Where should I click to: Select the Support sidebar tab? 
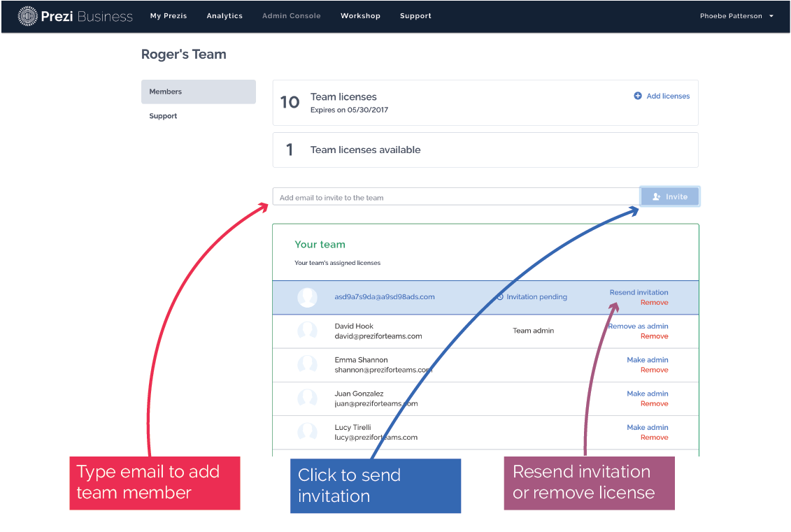(163, 116)
